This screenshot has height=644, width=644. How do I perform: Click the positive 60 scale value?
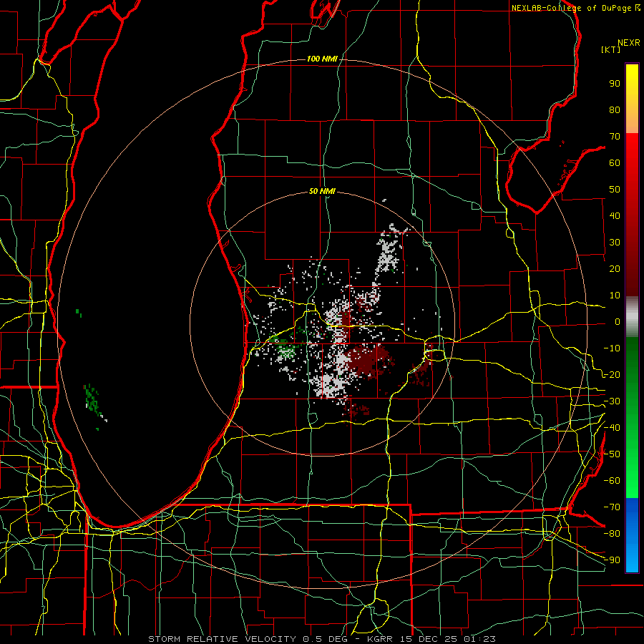pos(615,163)
